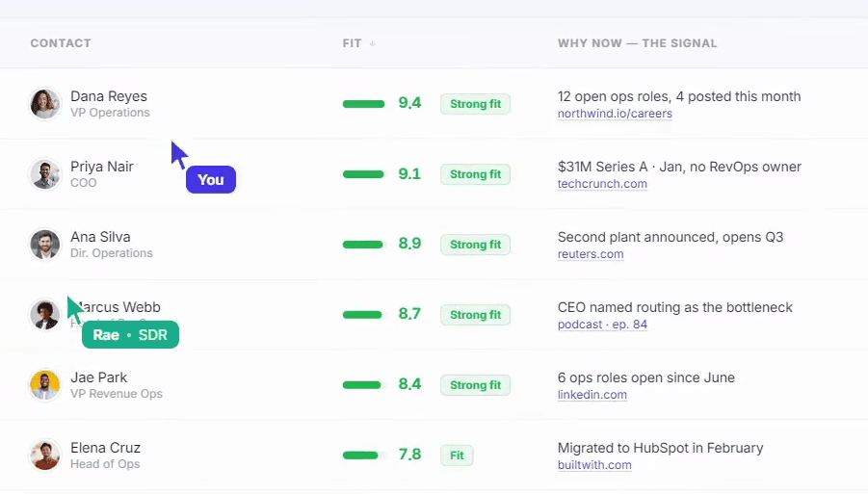This screenshot has width=868, height=494.
Task: Open podcast ep. 84 link
Action: [602, 325]
